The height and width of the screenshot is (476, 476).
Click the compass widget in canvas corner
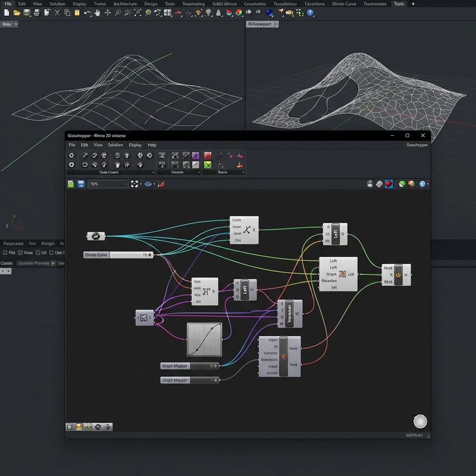point(420,421)
